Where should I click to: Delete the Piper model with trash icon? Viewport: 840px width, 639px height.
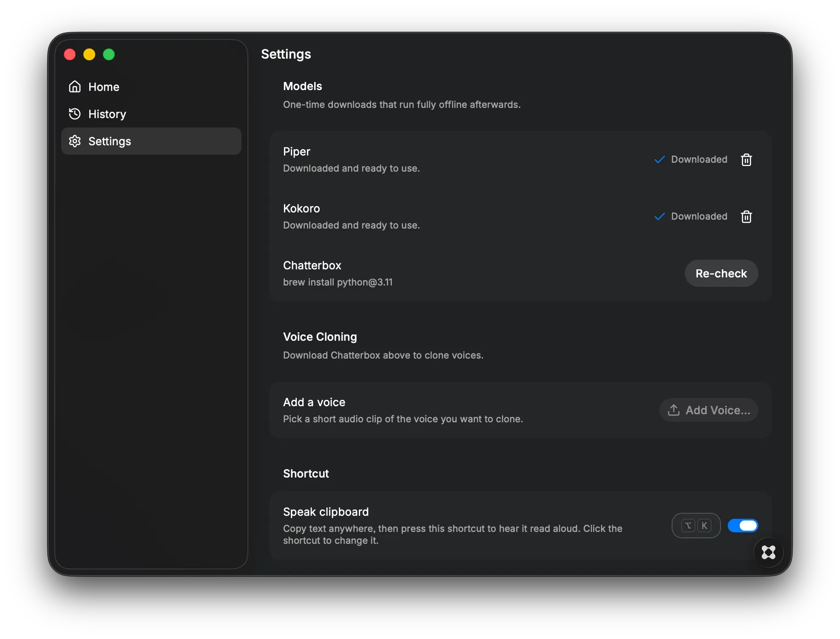[746, 160]
